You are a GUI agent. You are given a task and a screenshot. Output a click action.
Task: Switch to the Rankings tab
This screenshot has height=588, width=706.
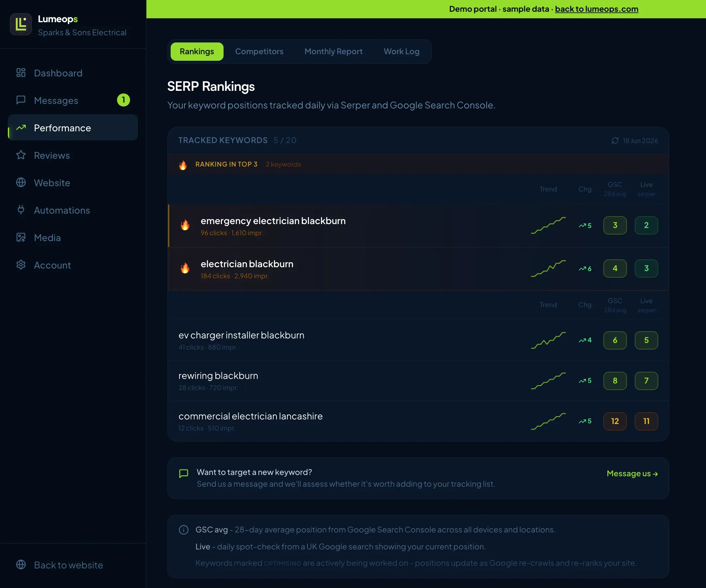(197, 51)
